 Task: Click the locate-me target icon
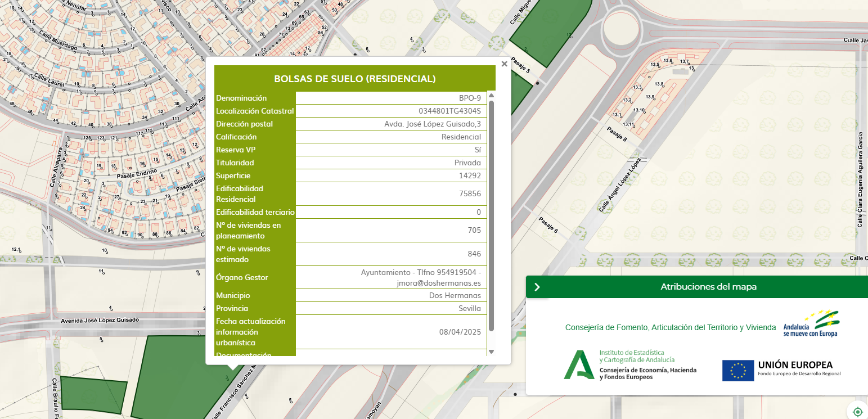click(857, 412)
